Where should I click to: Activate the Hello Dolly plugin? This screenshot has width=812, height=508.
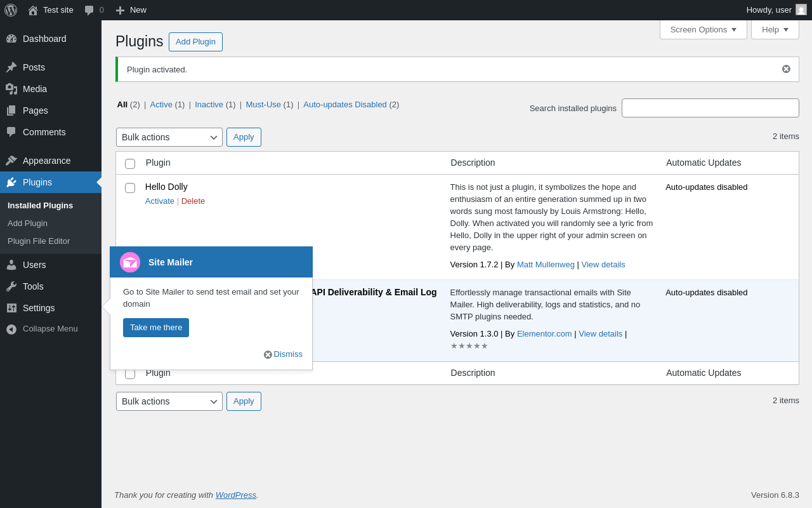[x=160, y=201]
